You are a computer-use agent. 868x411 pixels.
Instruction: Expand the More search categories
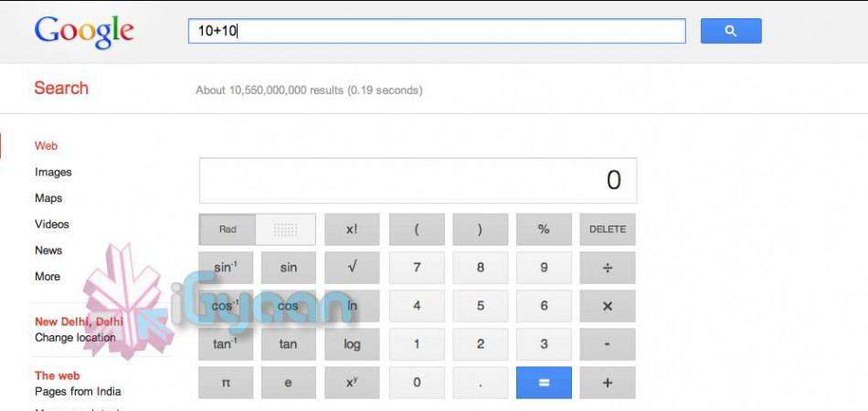pyautogui.click(x=48, y=277)
